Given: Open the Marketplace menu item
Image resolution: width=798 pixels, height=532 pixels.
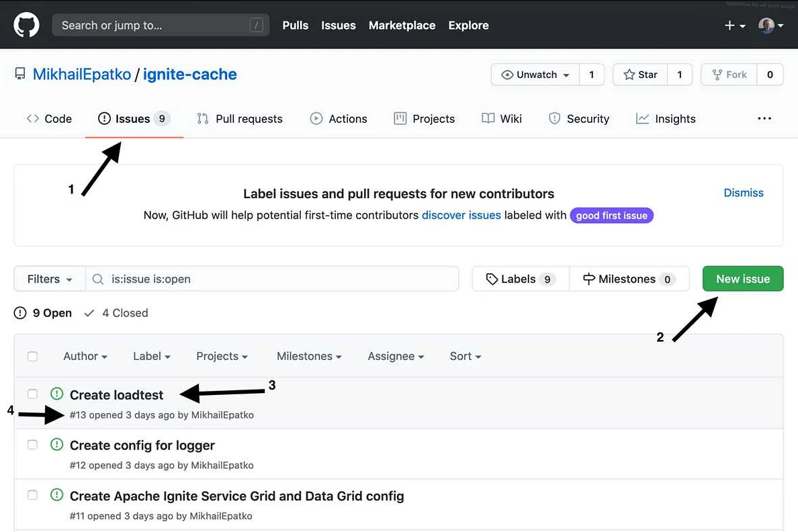Looking at the screenshot, I should click(402, 25).
